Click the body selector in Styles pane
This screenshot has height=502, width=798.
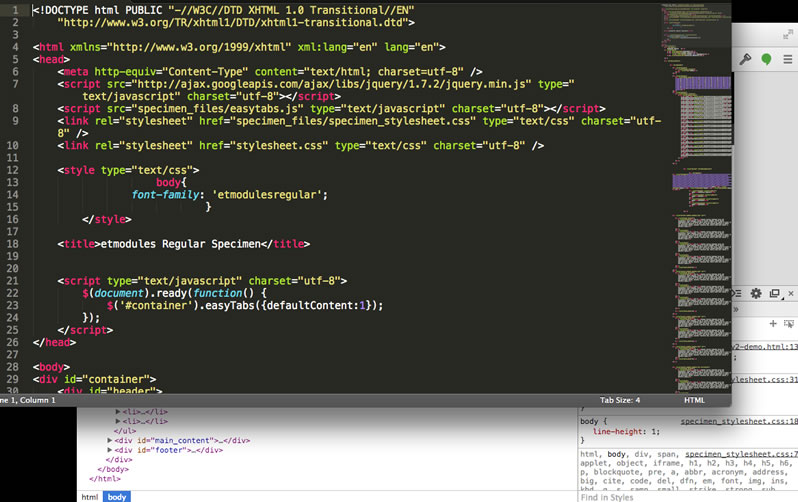click(x=589, y=422)
